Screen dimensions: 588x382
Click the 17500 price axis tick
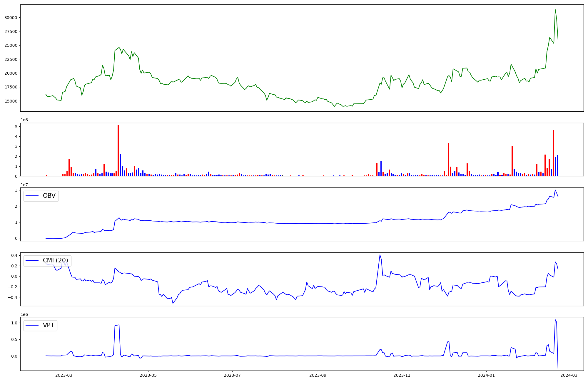11,87
